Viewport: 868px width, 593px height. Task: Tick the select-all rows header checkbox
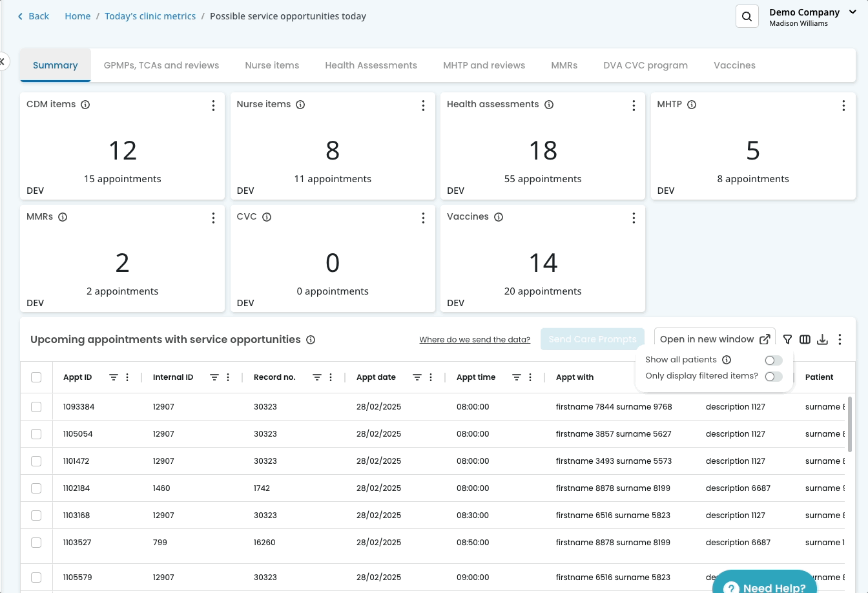tap(36, 377)
